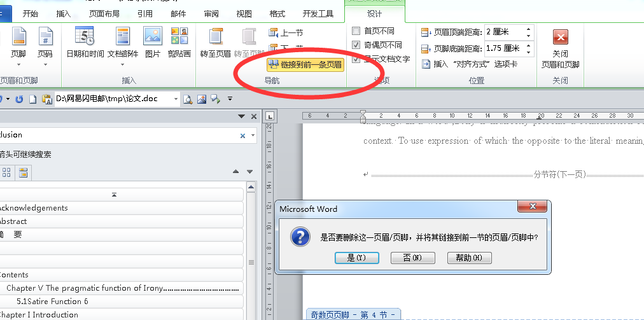Viewport: 644px width, 320px height.
Task: Open the 页面布局 (Page Layout) tab
Action: click(x=104, y=13)
